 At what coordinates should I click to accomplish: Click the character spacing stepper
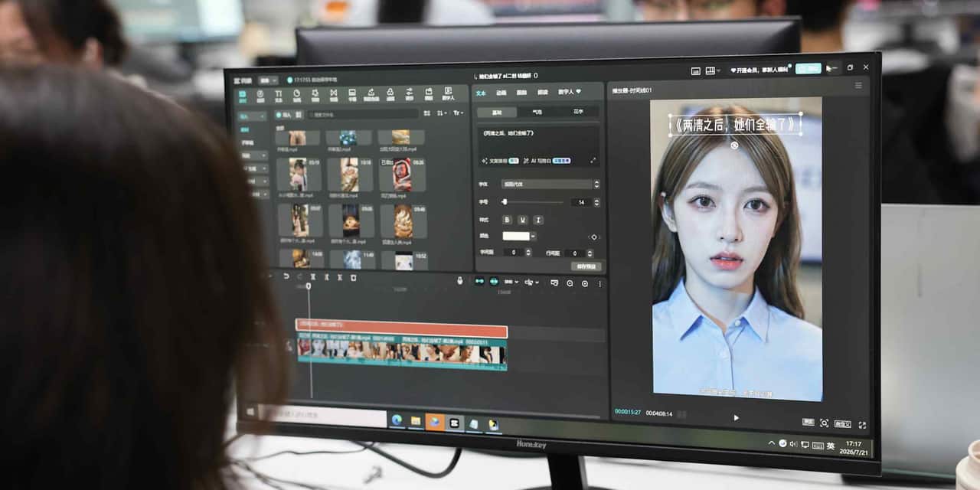[528, 252]
